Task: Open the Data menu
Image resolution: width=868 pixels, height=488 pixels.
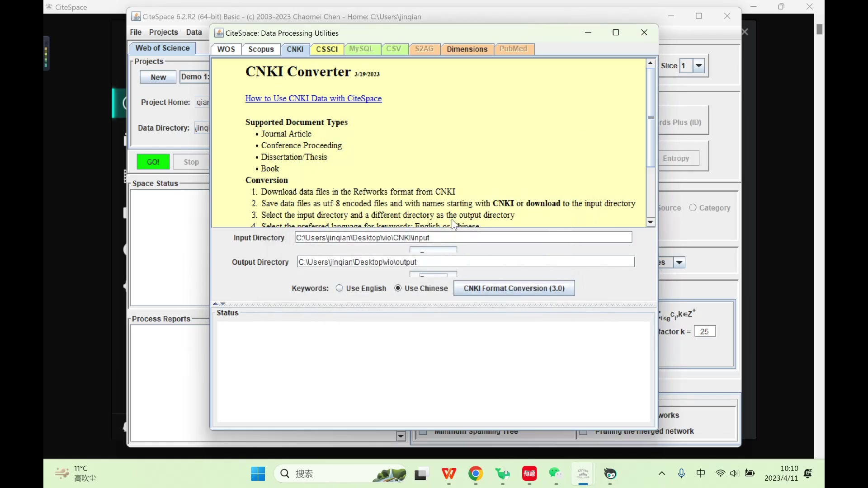Action: pyautogui.click(x=194, y=32)
